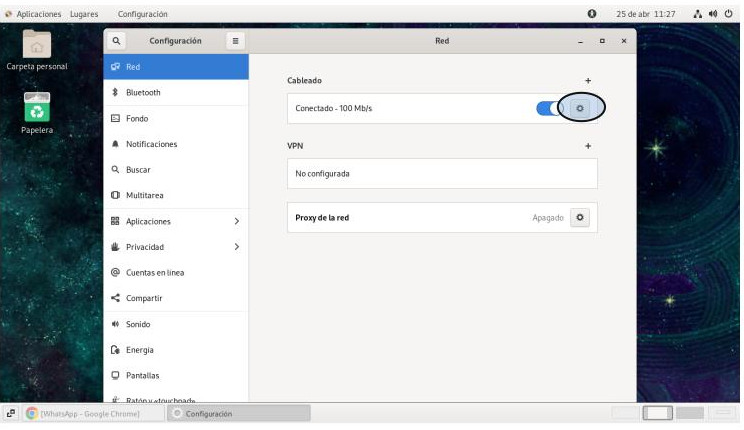Click the volume icon in top bar
Viewport: 744px width, 430px height.
pyautogui.click(x=712, y=14)
